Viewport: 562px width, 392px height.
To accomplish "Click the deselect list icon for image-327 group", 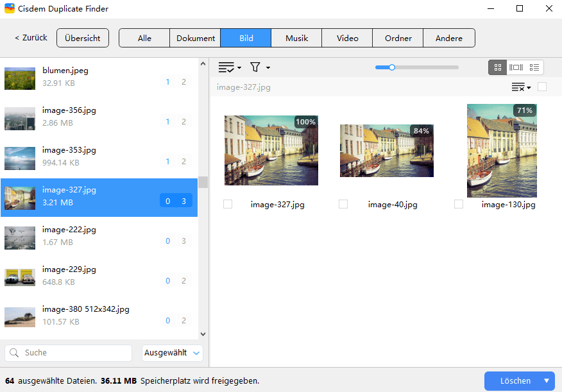I will [x=520, y=87].
